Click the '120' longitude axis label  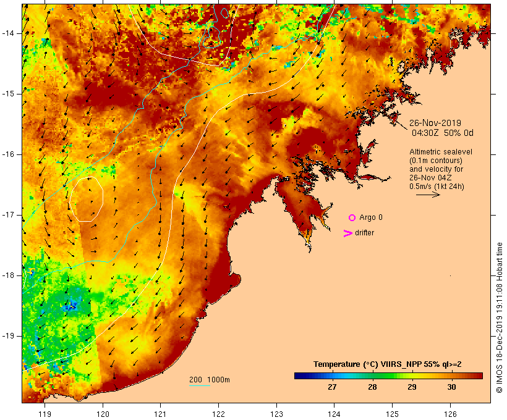pyautogui.click(x=103, y=414)
